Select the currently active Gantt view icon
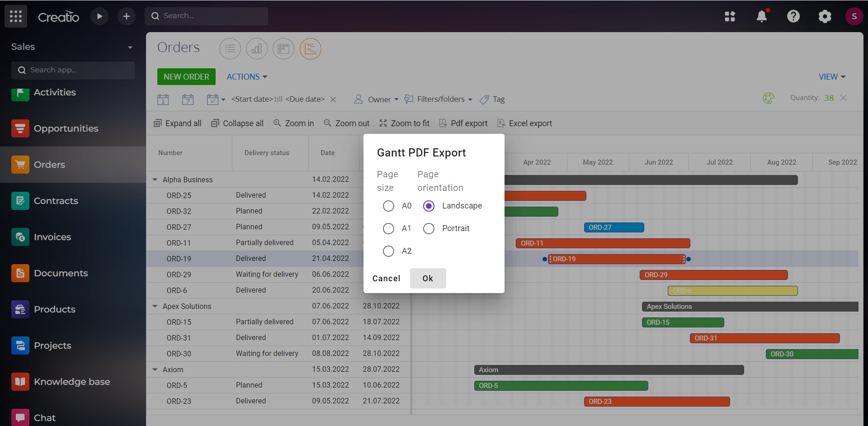Screen dimensions: 868x426 point(311,48)
